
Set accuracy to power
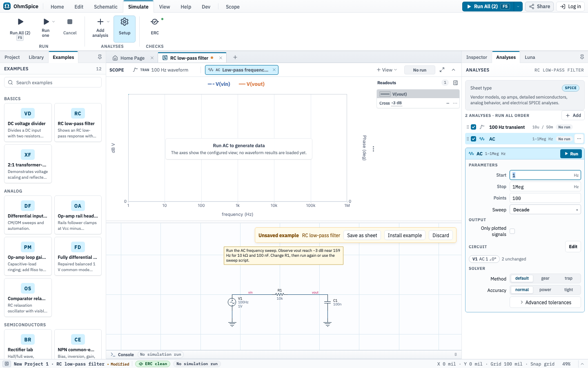coord(545,290)
